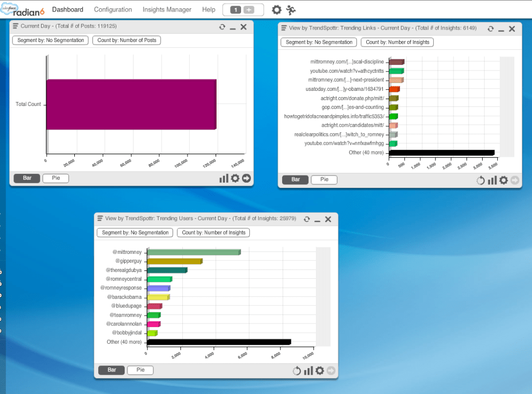Image resolution: width=532 pixels, height=394 pixels.
Task: Select the gop.com es-and-counting link label
Action: pos(353,107)
